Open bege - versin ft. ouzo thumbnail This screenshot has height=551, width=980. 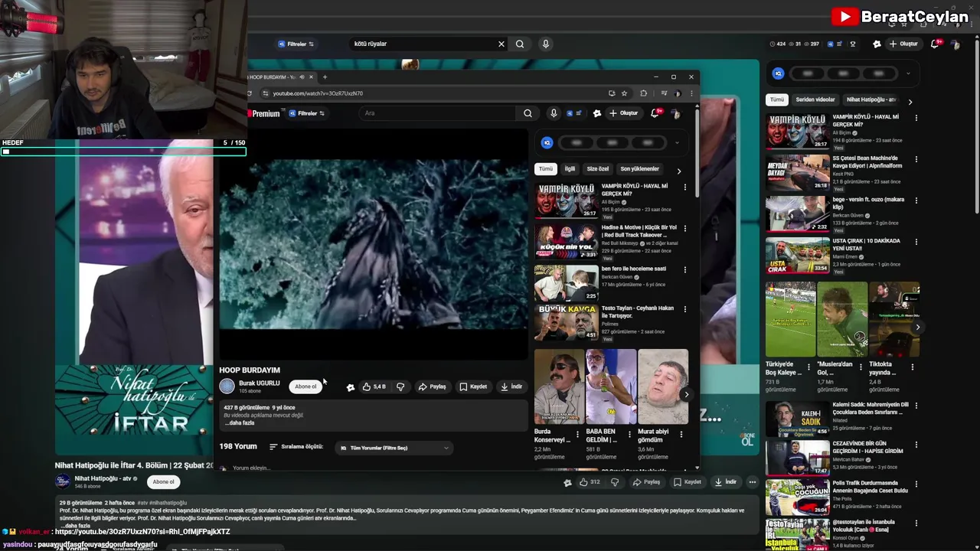point(797,214)
